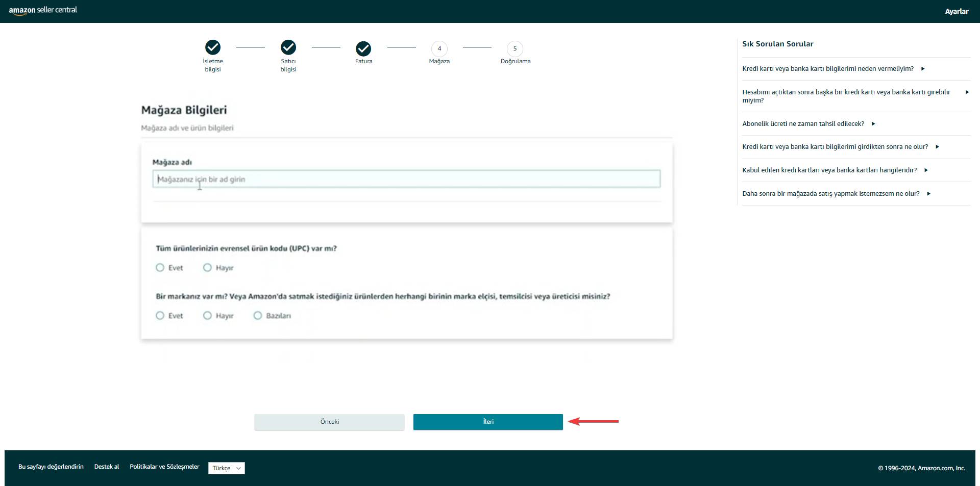Go to Satıcı bilgisi completed step checkmark
Screen dimensions: 980x486
pyautogui.click(x=288, y=47)
